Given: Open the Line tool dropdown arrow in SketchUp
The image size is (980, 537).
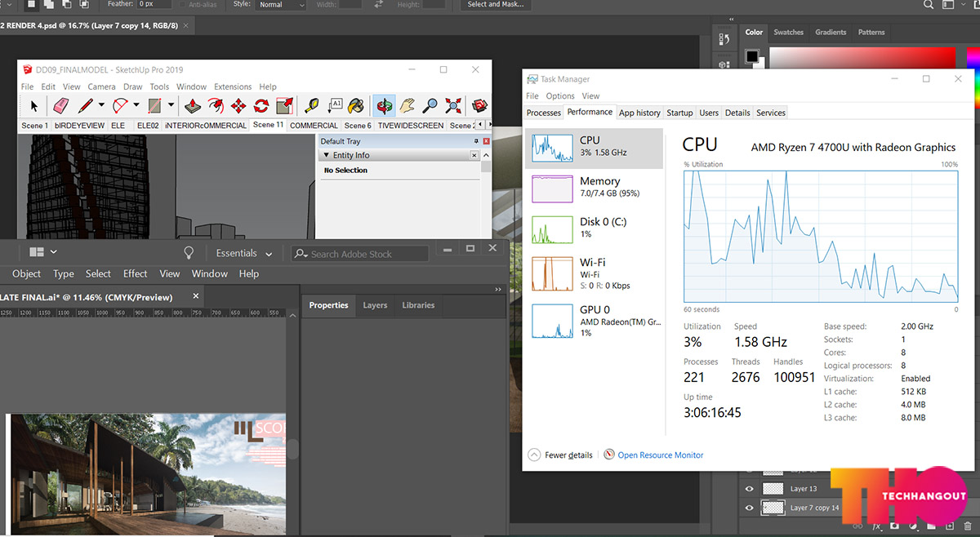Looking at the screenshot, I should pyautogui.click(x=101, y=105).
